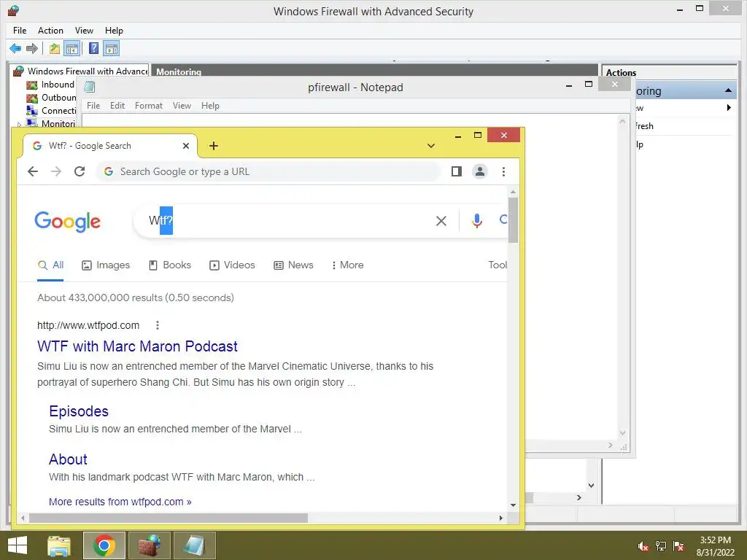The image size is (747, 560).
Task: Open Action Center flag tray icon
Action: (678, 546)
